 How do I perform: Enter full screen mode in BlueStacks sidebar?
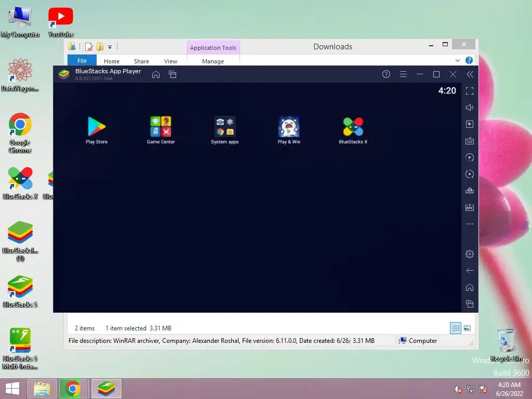[470, 91]
